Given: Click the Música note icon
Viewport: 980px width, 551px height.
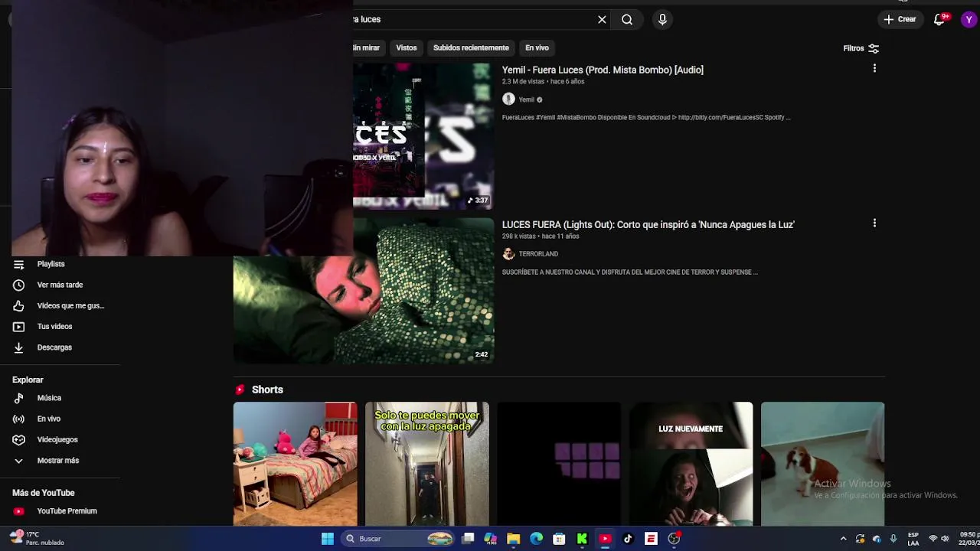Looking at the screenshot, I should (x=19, y=398).
